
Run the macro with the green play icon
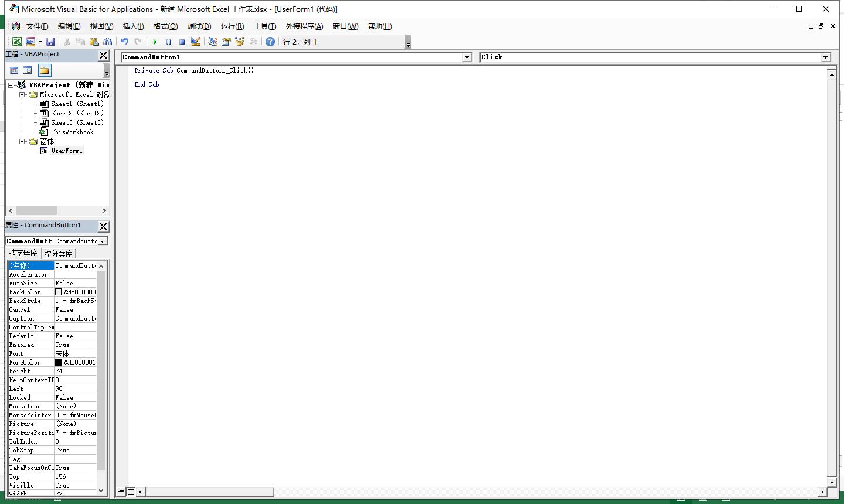[x=155, y=42]
